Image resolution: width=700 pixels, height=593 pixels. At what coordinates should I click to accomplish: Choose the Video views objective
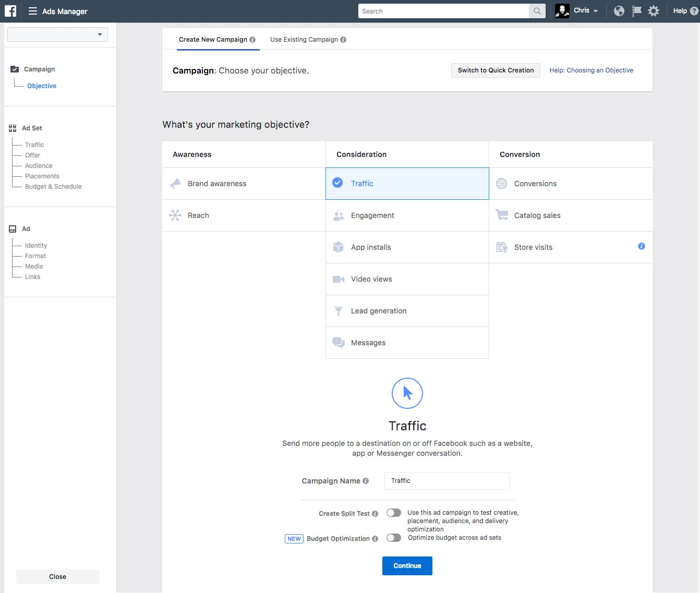click(x=407, y=279)
